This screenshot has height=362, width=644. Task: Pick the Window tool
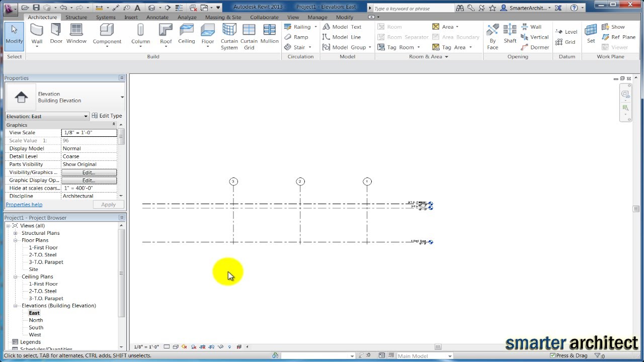pos(76,34)
